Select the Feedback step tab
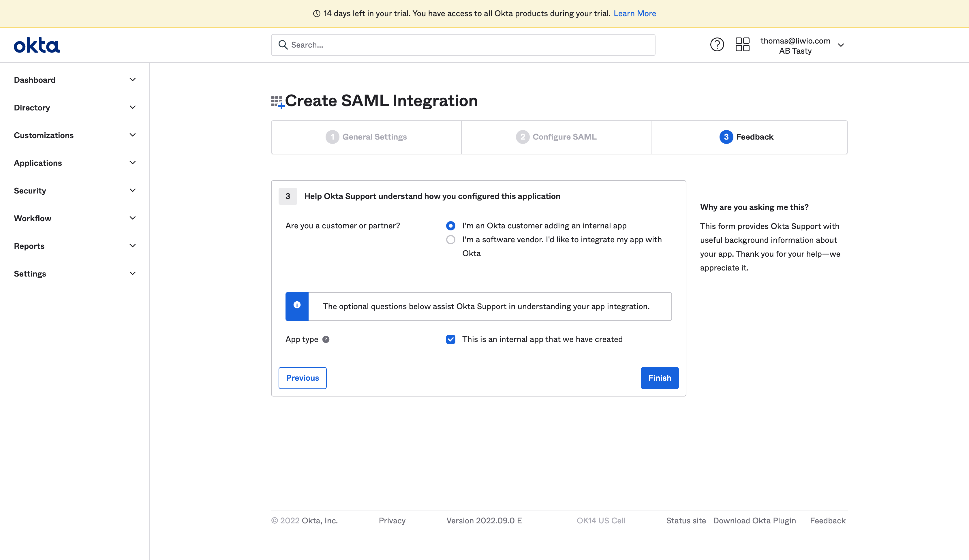The height and width of the screenshot is (560, 969). 749,137
